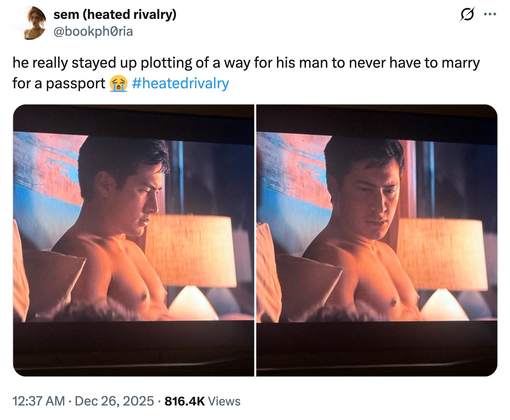The image size is (510, 420).
Task: Click the Dec 26, 2025 date
Action: (114, 401)
